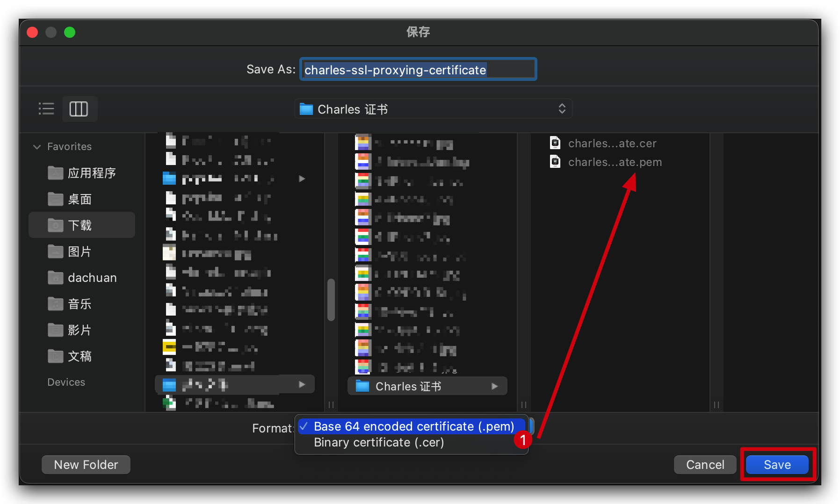This screenshot has width=840, height=504.
Task: Expand the Charles 证书 folder arrow
Action: pyautogui.click(x=495, y=386)
